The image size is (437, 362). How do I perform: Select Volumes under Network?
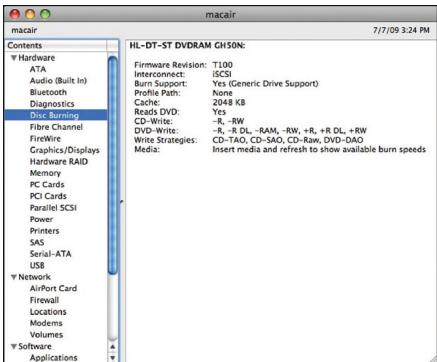click(46, 335)
